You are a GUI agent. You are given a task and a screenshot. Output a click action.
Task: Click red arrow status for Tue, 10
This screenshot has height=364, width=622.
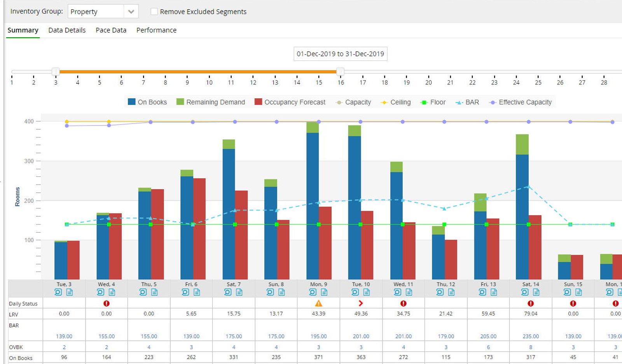pyautogui.click(x=361, y=303)
